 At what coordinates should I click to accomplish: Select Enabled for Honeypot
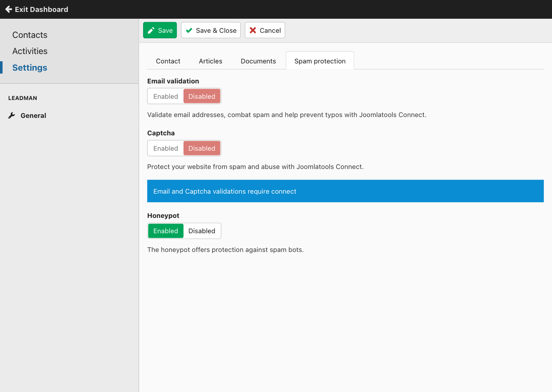coord(166,231)
